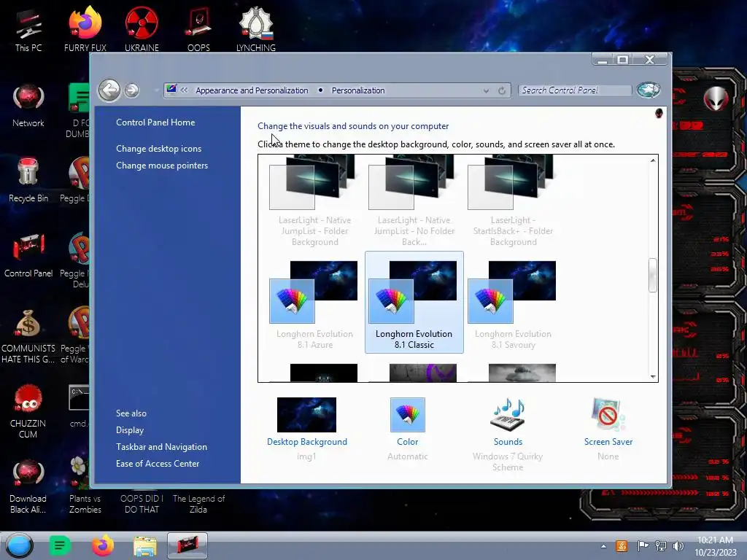
Task: Select LaserLight StartIsBack+ Folder Background theme
Action: coord(513,201)
